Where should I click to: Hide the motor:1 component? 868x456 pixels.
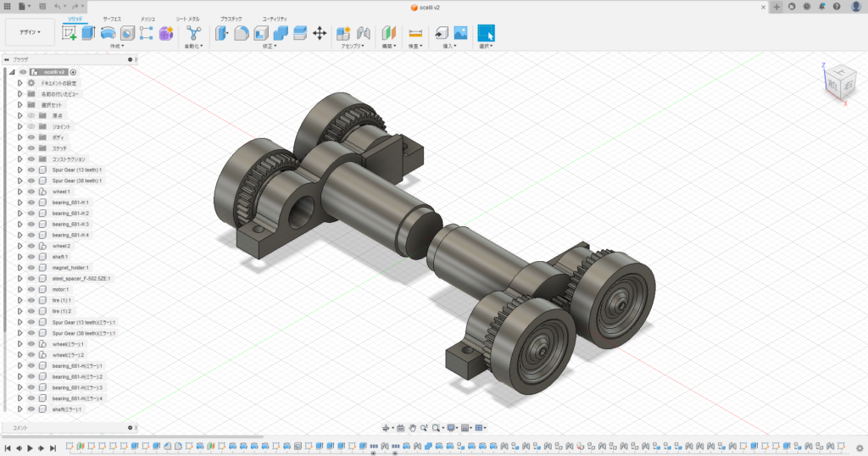click(x=31, y=289)
